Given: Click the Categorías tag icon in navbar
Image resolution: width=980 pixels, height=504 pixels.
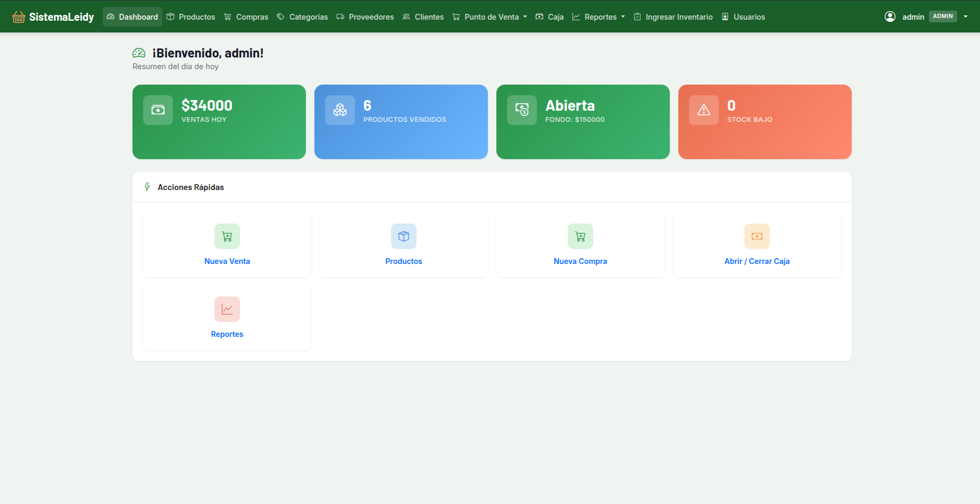Looking at the screenshot, I should [281, 17].
